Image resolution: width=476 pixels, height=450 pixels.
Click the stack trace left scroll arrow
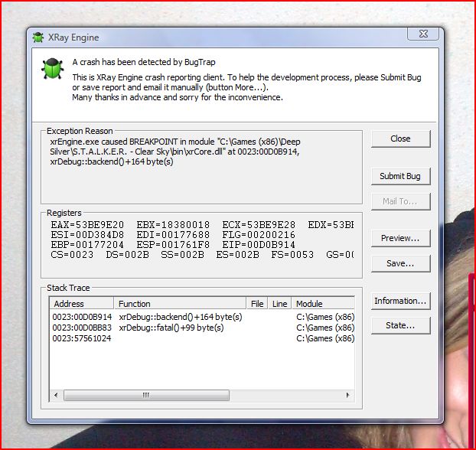pos(56,395)
